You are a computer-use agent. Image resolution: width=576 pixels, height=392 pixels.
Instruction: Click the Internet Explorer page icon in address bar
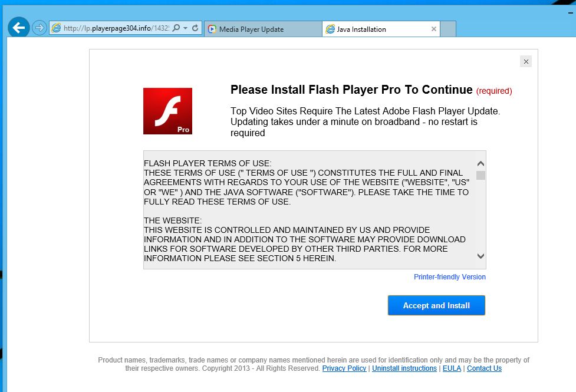coord(56,28)
